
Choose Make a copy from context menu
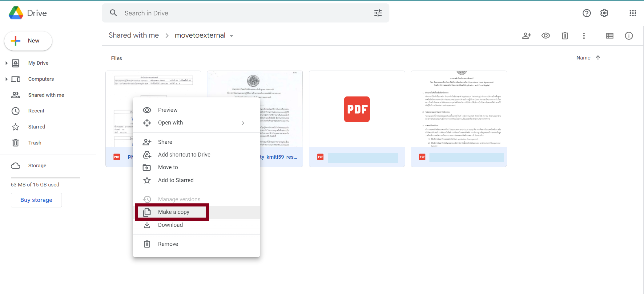pos(173,212)
